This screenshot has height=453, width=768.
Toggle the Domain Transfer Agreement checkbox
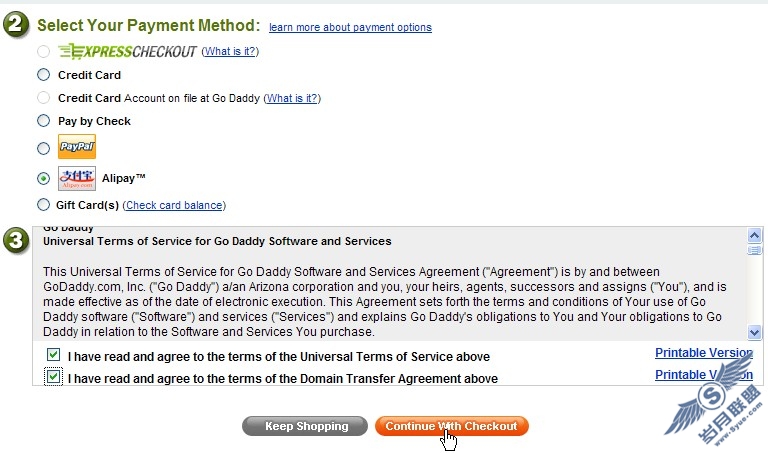tap(53, 377)
